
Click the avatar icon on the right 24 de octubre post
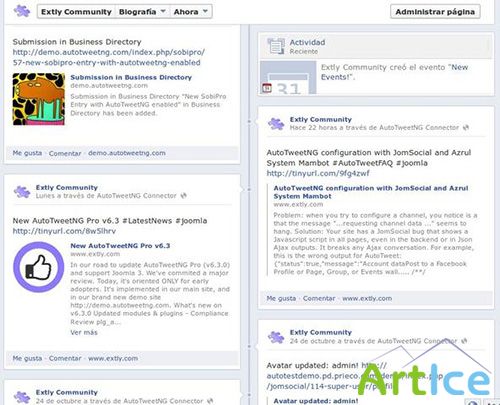276,337
